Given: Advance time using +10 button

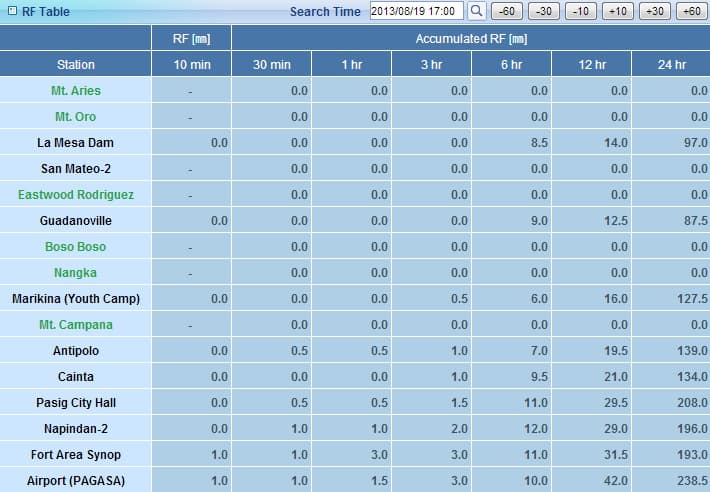Looking at the screenshot, I should 618,12.
